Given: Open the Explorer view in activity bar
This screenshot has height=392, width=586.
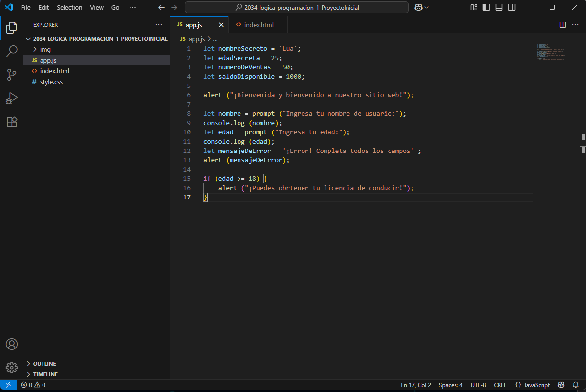Looking at the screenshot, I should 12,28.
